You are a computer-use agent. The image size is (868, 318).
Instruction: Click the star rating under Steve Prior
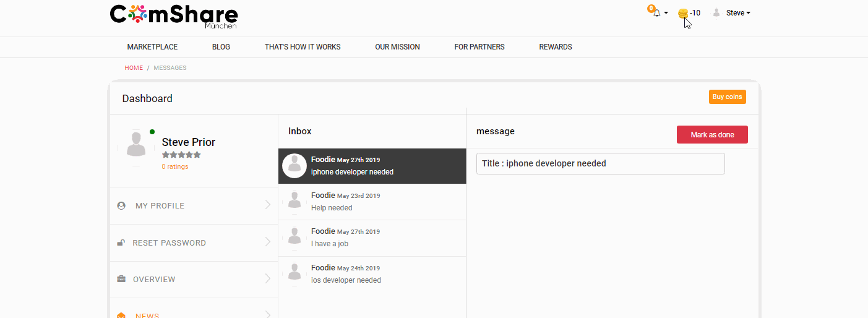pos(181,155)
